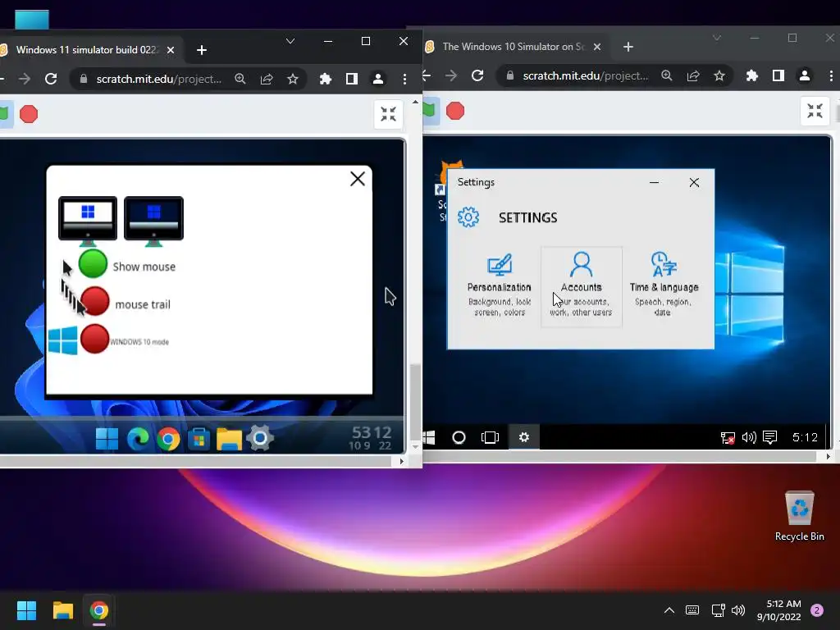Click volume icon in simulated Windows 10 tray
Image resolution: width=840 pixels, height=630 pixels.
(749, 438)
